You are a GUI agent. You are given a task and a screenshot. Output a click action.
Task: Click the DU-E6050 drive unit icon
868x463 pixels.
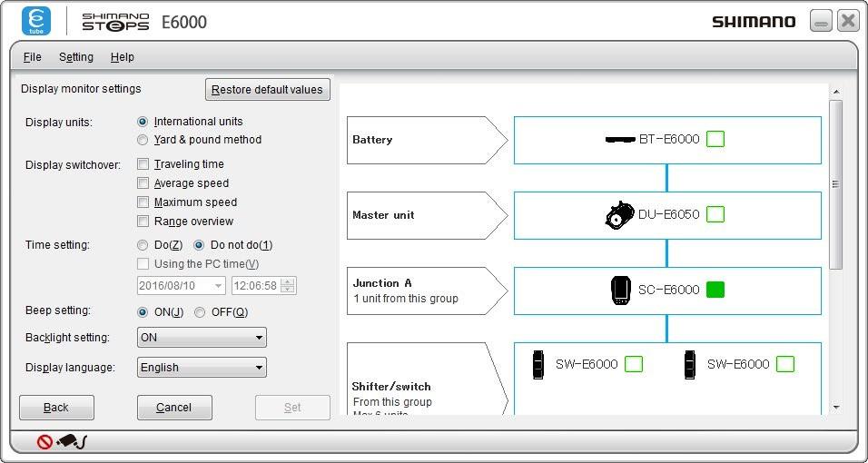[x=619, y=215]
